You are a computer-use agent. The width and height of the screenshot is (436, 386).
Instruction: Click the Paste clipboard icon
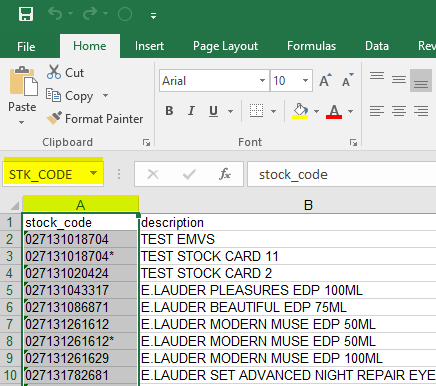pyautogui.click(x=23, y=81)
